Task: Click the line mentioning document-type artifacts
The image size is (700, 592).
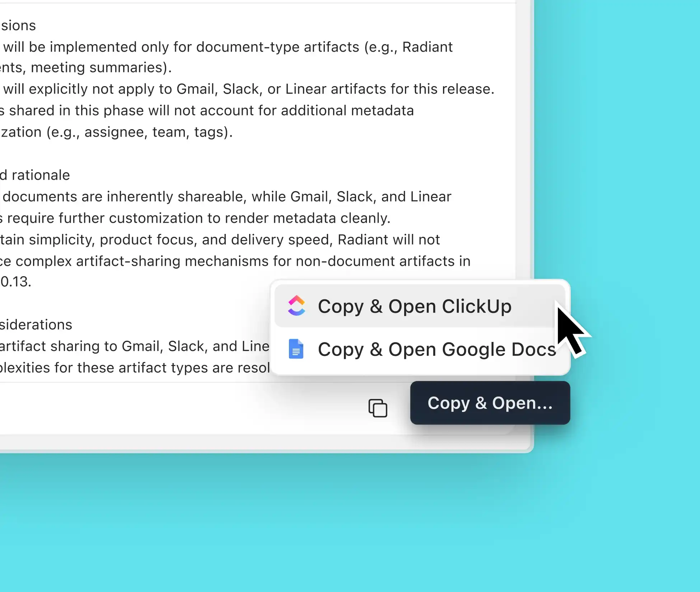Action: coord(228,47)
